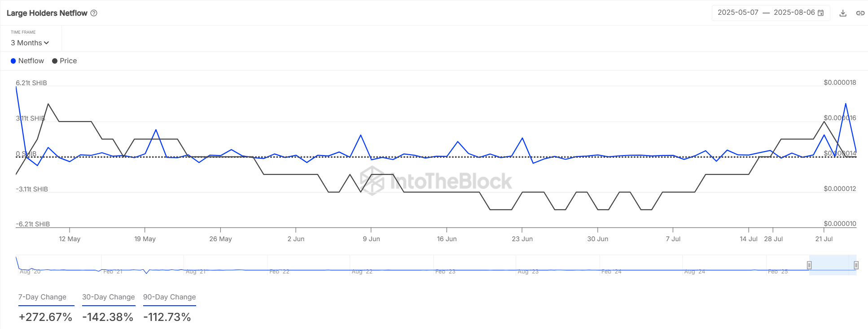868x329 pixels.
Task: Click the copy link icon
Action: click(x=860, y=13)
